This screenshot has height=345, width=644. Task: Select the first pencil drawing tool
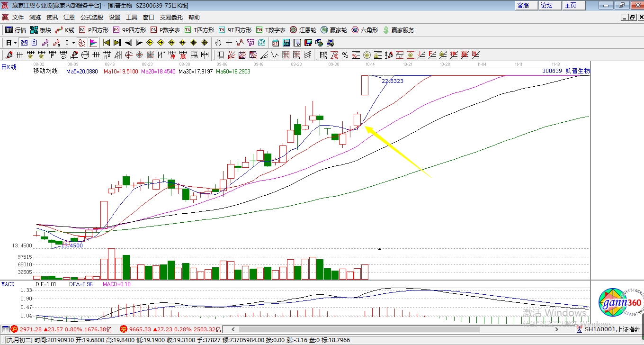point(9,54)
